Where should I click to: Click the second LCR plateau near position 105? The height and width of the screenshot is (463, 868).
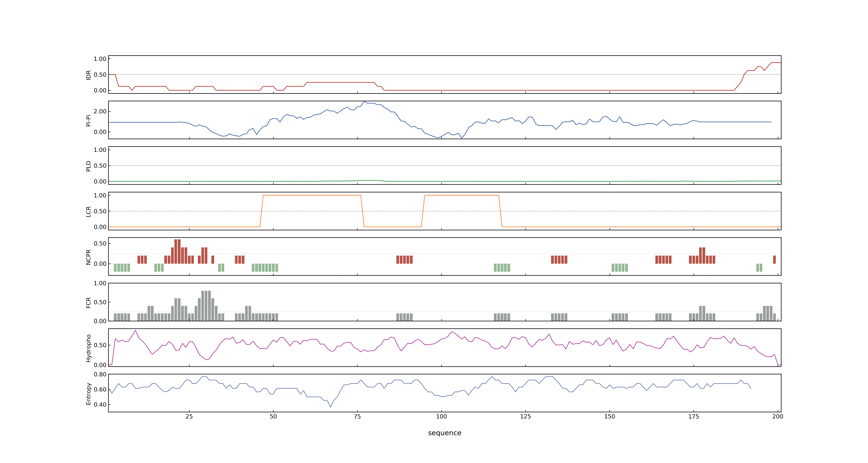coord(461,195)
